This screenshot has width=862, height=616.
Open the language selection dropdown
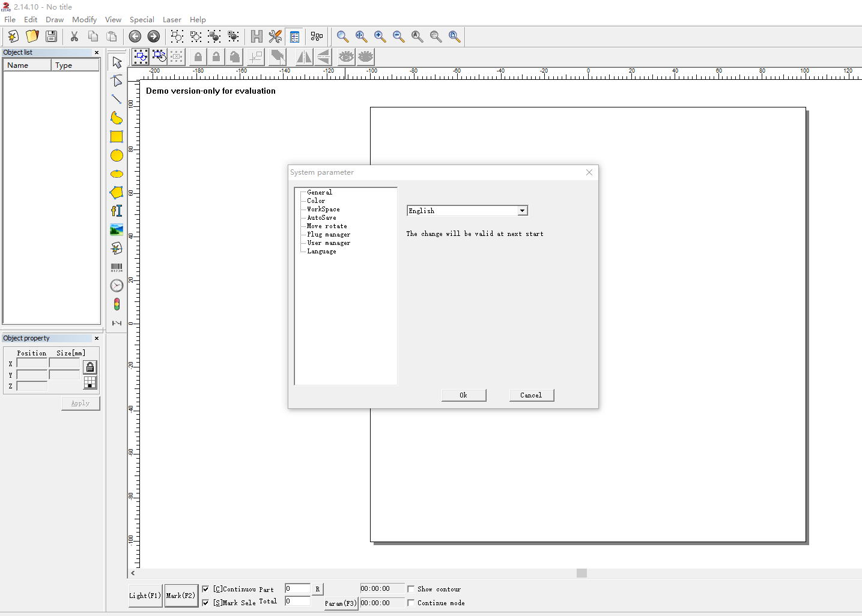pyautogui.click(x=522, y=210)
